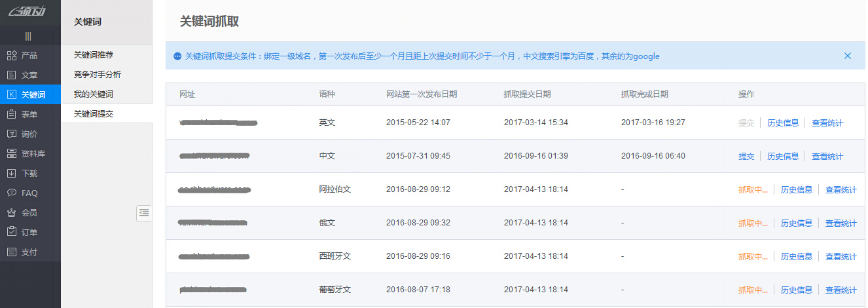Go to 我的关键词 submenu item

click(94, 94)
